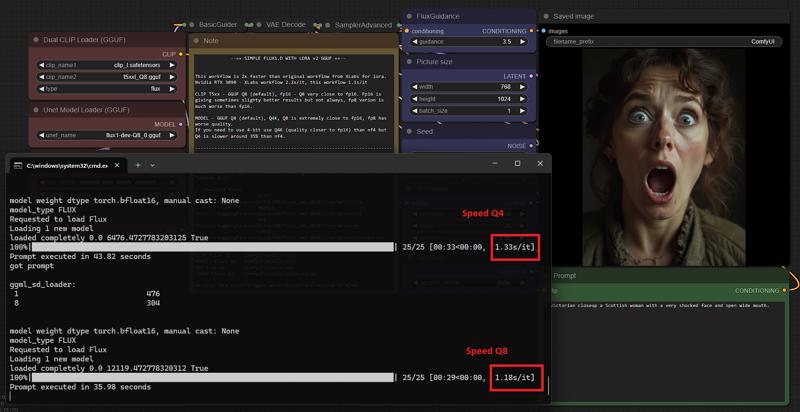Image resolution: width=800 pixels, height=412 pixels.
Task: Click the batch_size value 1
Action: 509,111
